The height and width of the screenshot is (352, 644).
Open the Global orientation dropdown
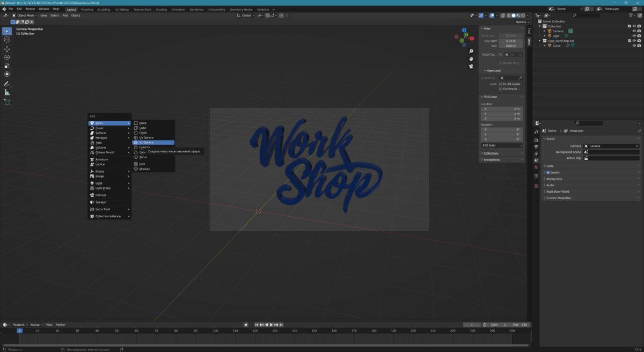pyautogui.click(x=247, y=16)
